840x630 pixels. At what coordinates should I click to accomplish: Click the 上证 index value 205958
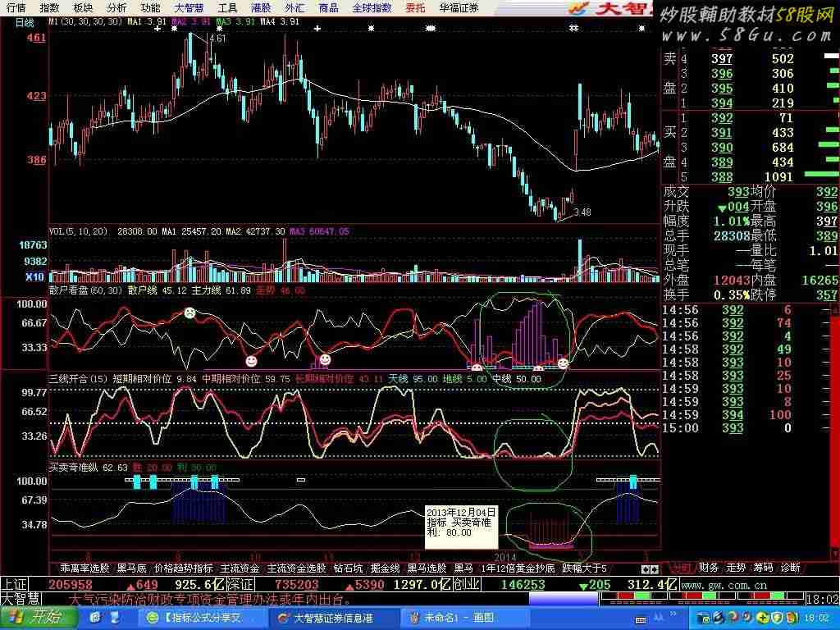click(71, 585)
